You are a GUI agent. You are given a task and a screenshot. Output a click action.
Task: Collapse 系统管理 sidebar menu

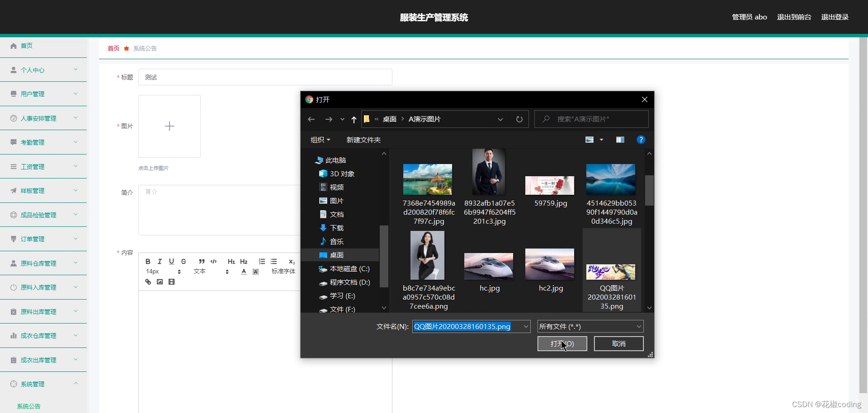[x=43, y=384]
